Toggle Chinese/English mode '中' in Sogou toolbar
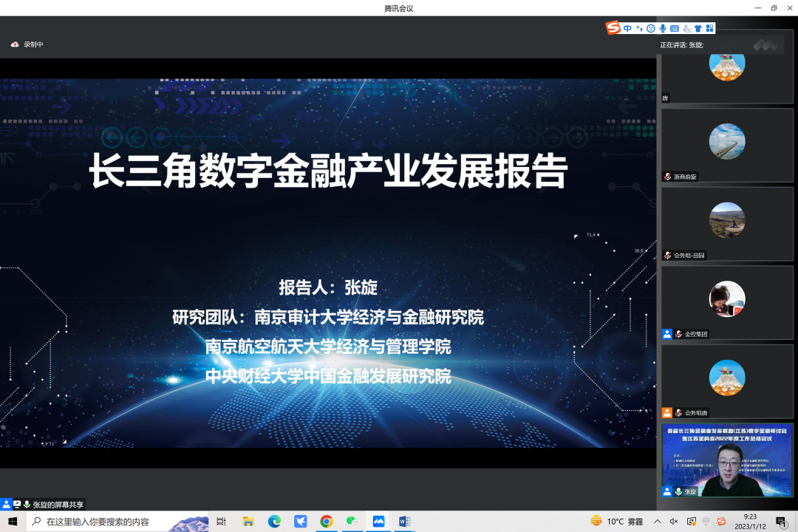This screenshot has width=798, height=532. (x=627, y=29)
